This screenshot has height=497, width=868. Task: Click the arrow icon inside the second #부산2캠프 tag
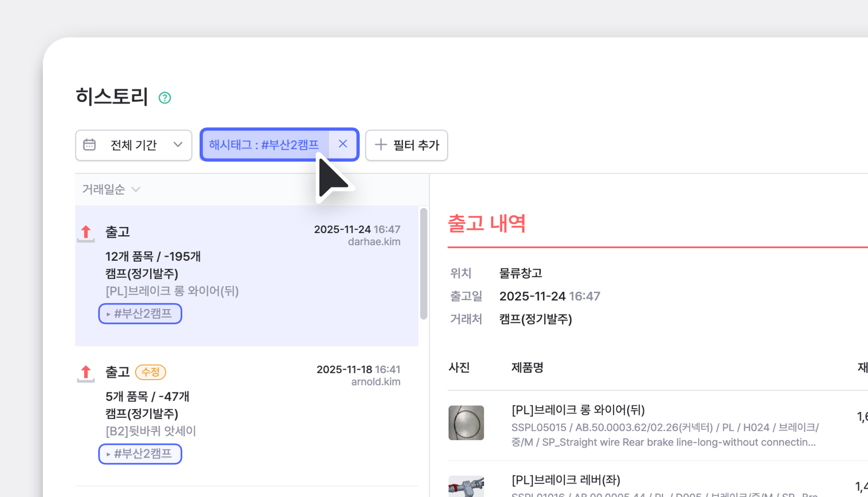point(107,454)
